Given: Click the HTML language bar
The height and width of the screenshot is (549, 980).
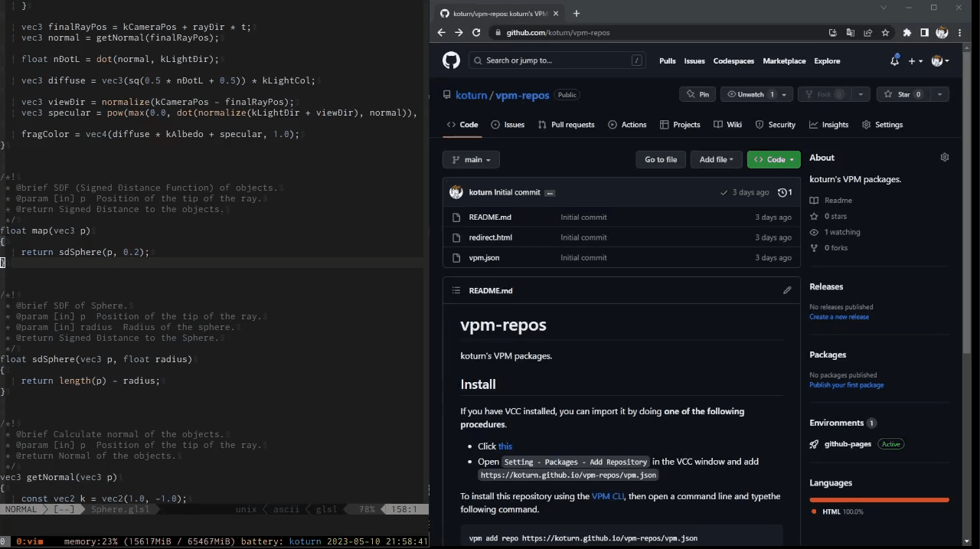Looking at the screenshot, I should tap(880, 500).
